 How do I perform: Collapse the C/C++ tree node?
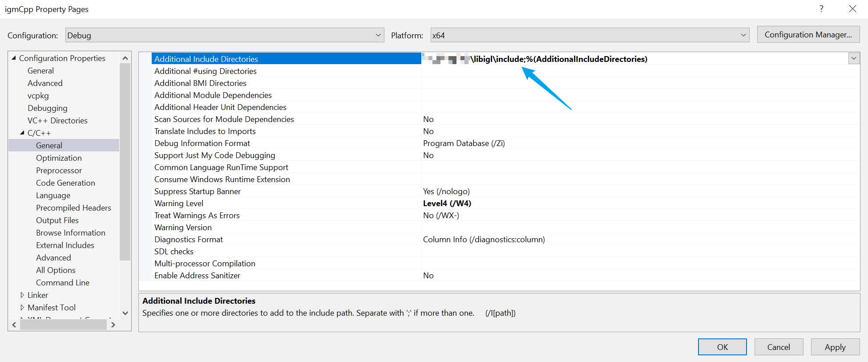click(x=22, y=133)
